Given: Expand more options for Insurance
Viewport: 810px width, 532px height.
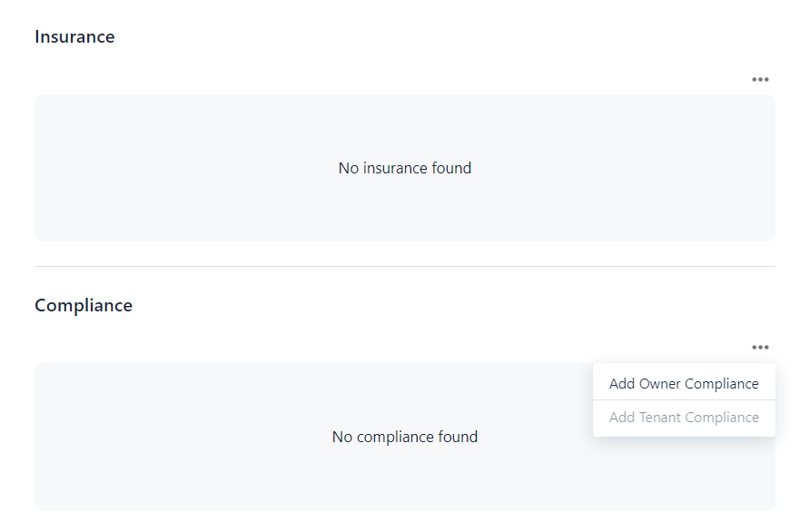Looking at the screenshot, I should tap(760, 80).
